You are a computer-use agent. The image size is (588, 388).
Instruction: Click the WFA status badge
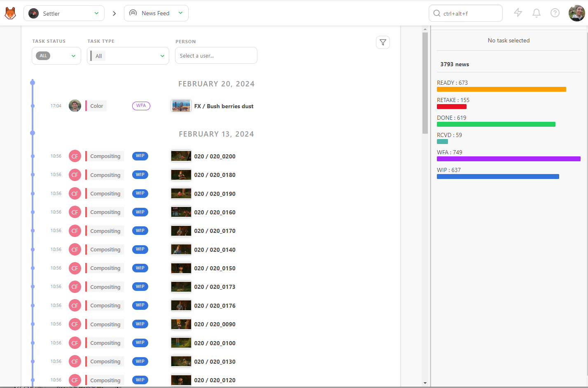pyautogui.click(x=141, y=106)
